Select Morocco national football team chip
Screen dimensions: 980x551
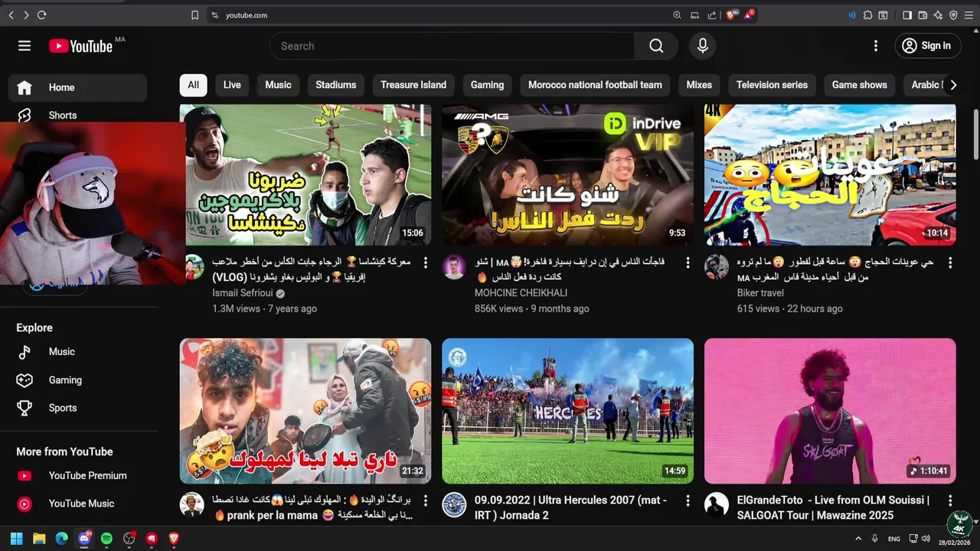point(595,85)
